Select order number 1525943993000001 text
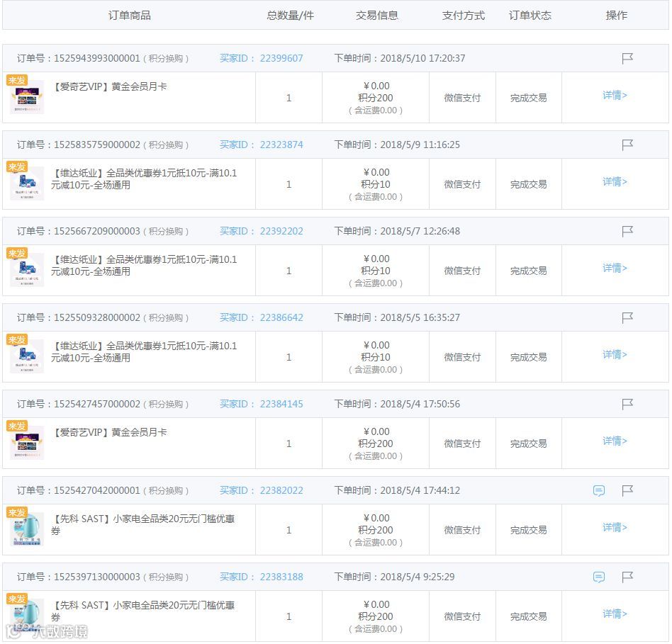The height and width of the screenshot is (644, 672). (x=97, y=58)
